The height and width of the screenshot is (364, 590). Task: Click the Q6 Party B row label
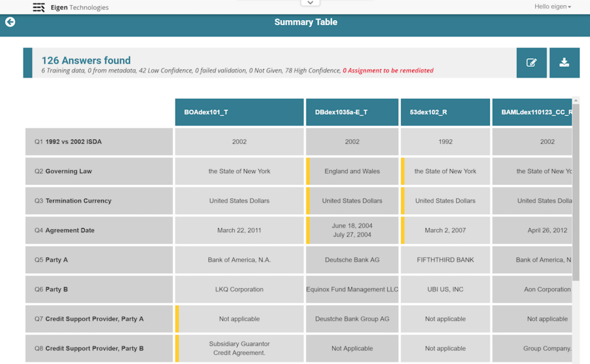(x=99, y=289)
